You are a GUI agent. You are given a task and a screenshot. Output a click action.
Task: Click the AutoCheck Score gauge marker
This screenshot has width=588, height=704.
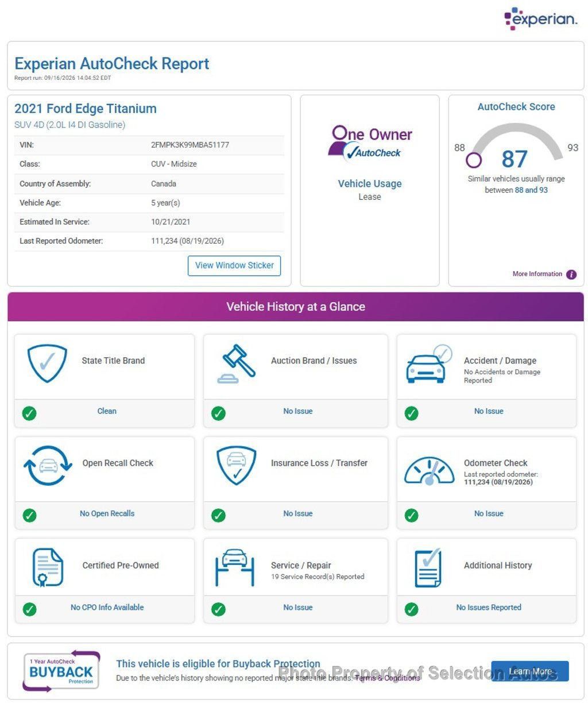(474, 160)
